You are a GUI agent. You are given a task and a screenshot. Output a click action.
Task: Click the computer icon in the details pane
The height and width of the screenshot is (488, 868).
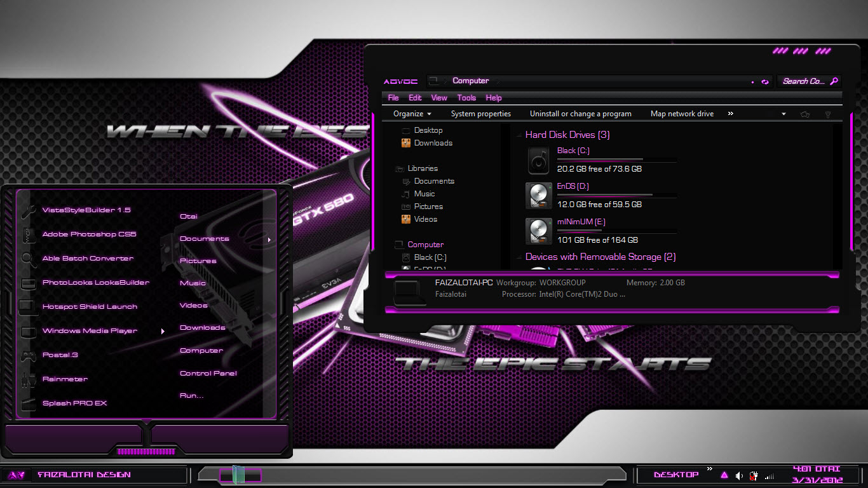[409, 293]
